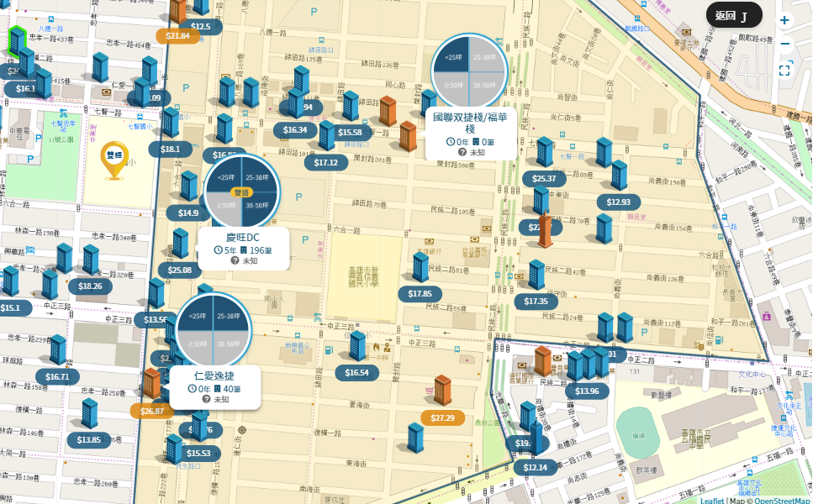Viewport: 813px width, 504px height.
Task: Click the 慶旺DC property name
Action: pos(243,238)
